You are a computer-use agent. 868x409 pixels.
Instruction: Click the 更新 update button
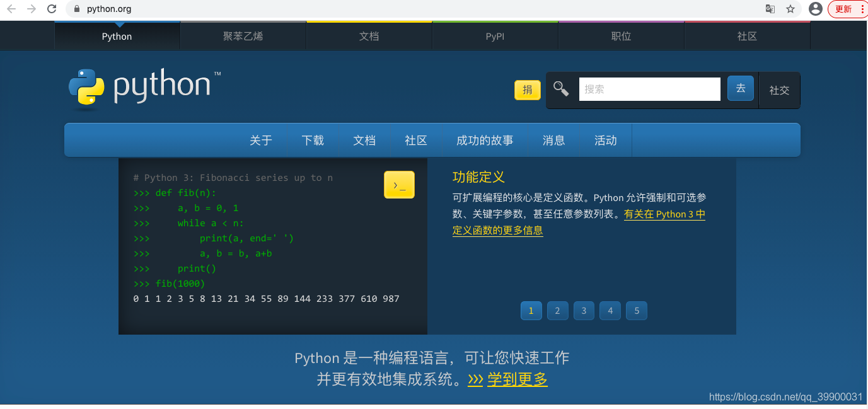pyautogui.click(x=847, y=9)
